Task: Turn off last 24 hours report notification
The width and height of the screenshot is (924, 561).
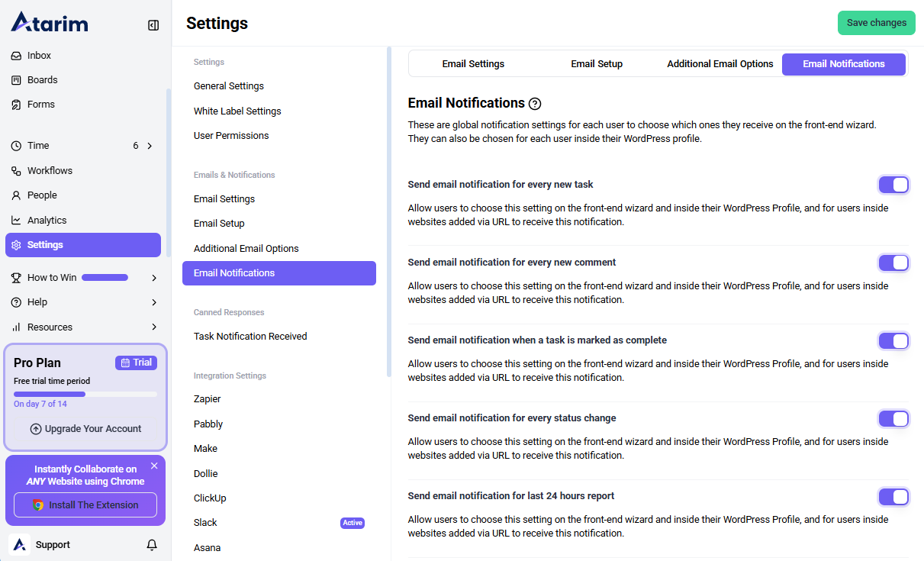Action: tap(893, 497)
